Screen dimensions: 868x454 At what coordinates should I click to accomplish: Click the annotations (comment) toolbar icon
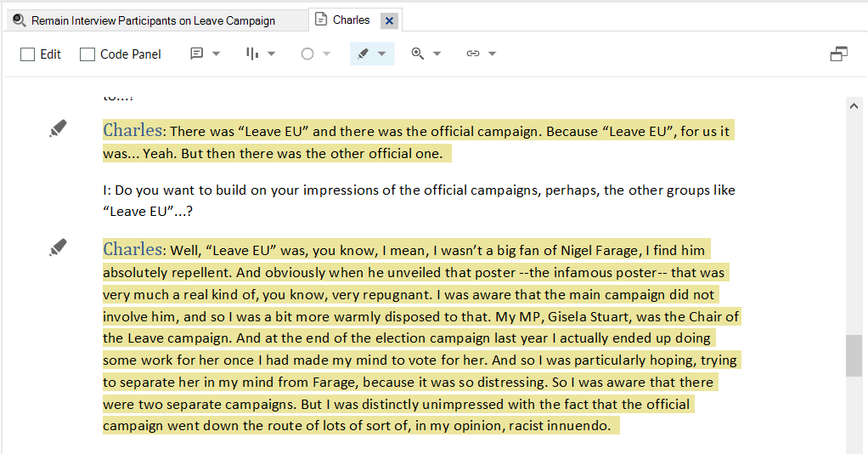197,54
